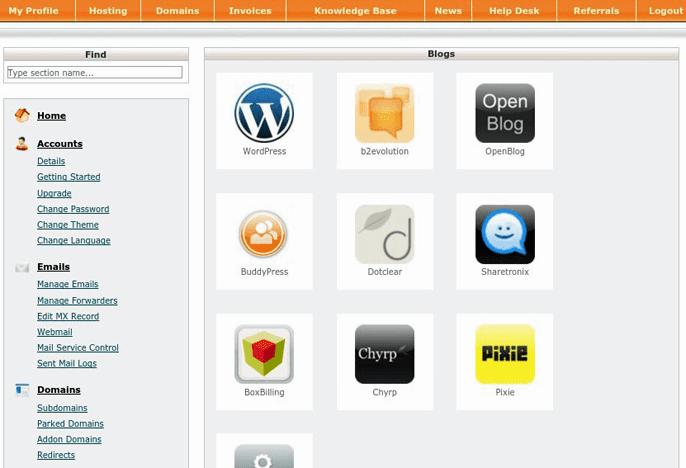Select the b2evolution app icon
The height and width of the screenshot is (468, 686).
tap(385, 113)
